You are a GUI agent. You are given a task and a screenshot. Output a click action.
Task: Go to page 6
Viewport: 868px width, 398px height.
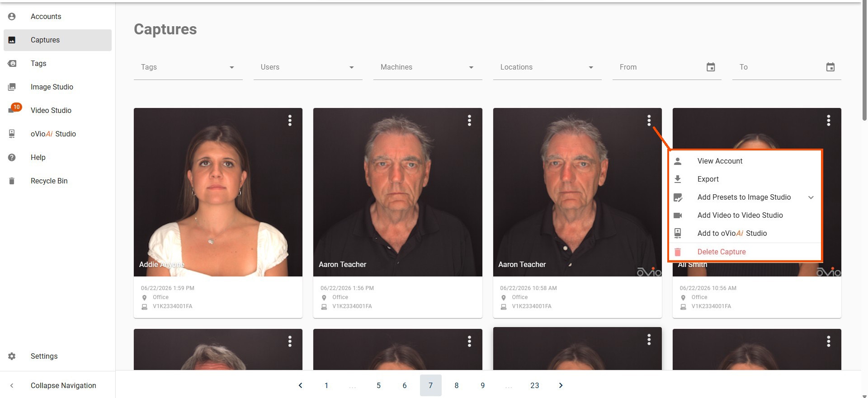[x=405, y=385]
